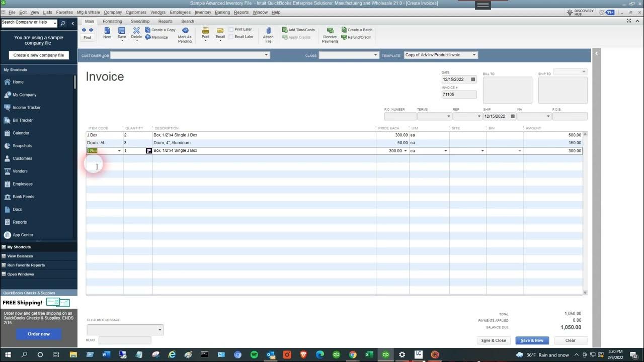Screen dimensions: 644x362
Task: Expand the Customer Message dropdown
Action: pos(160,330)
